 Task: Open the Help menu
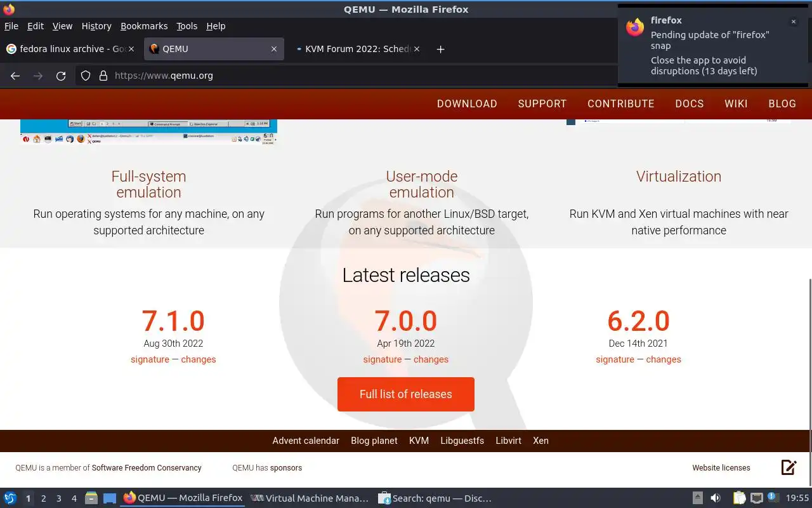click(x=216, y=26)
